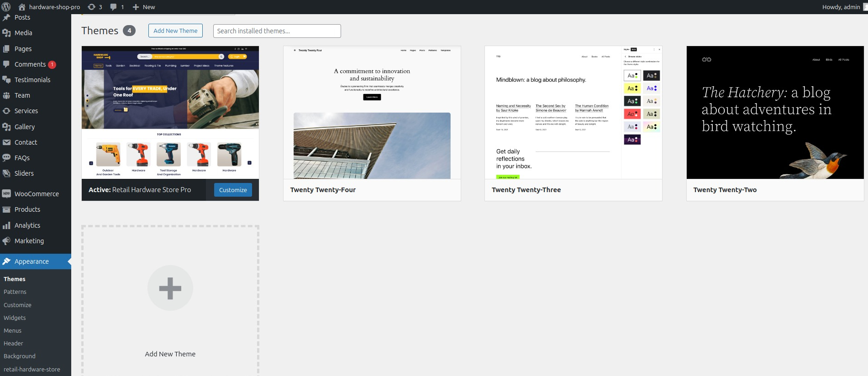Click the Comments speech bubble sidebar icon
The image size is (868, 376).
click(x=6, y=64)
